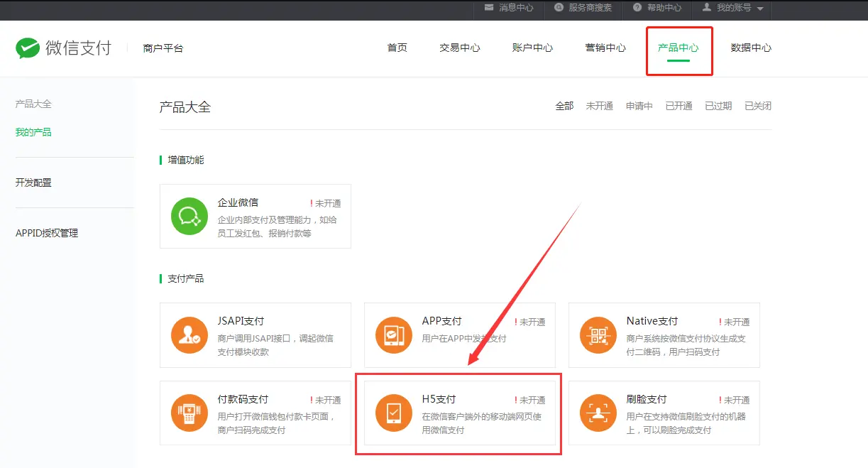Viewport: 868px width, 468px height.
Task: Open the 数据中心 navigation tab
Action: (x=751, y=48)
